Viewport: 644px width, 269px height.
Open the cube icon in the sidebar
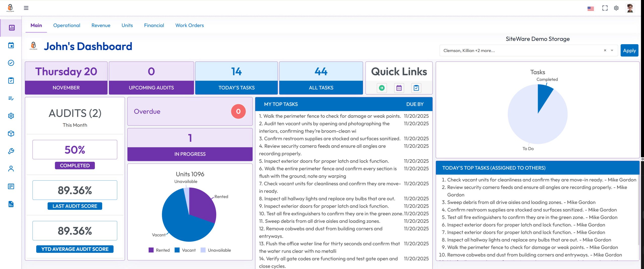click(11, 134)
